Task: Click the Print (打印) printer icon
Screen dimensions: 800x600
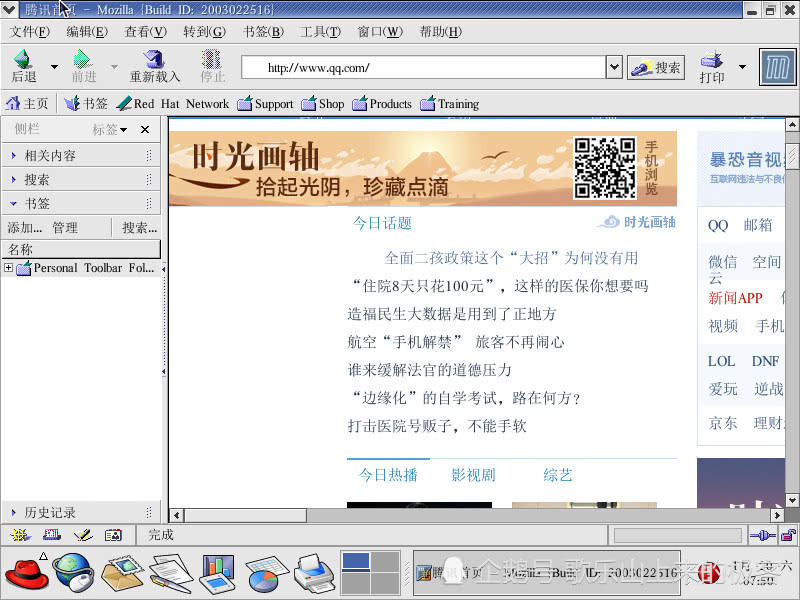Action: [x=712, y=60]
